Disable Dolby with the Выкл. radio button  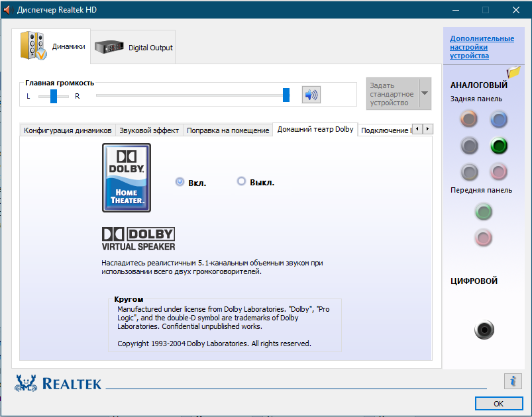(x=241, y=181)
